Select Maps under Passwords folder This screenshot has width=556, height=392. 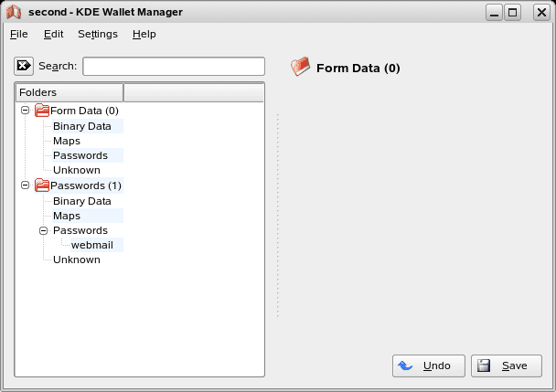[67, 216]
